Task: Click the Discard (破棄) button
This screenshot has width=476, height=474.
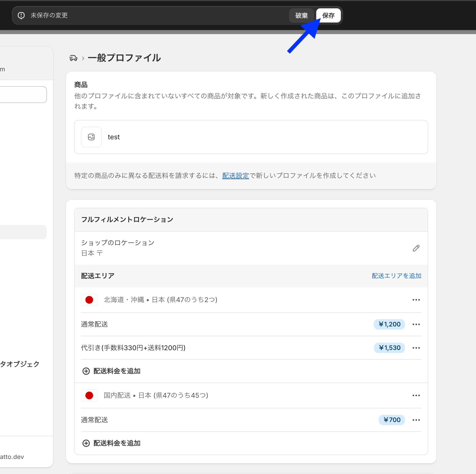Action: [x=301, y=16]
